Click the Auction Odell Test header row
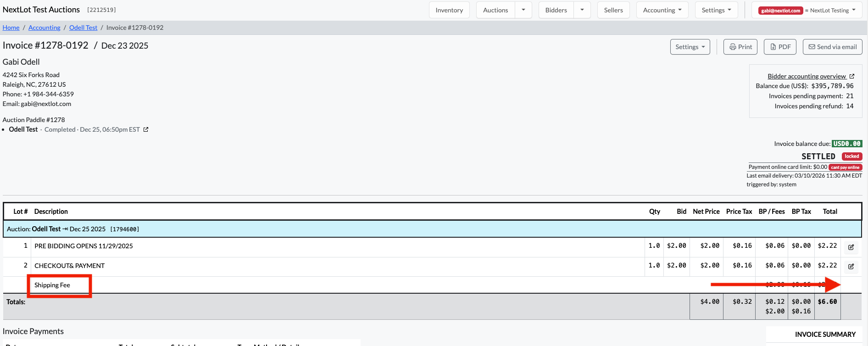868x346 pixels. point(432,229)
